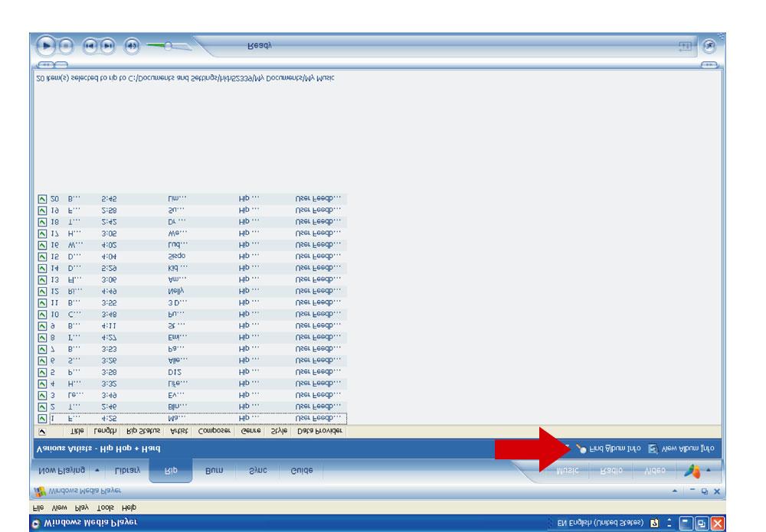Click the square icon left of the round top-right icon
766x532 pixels.
[x=685, y=46]
